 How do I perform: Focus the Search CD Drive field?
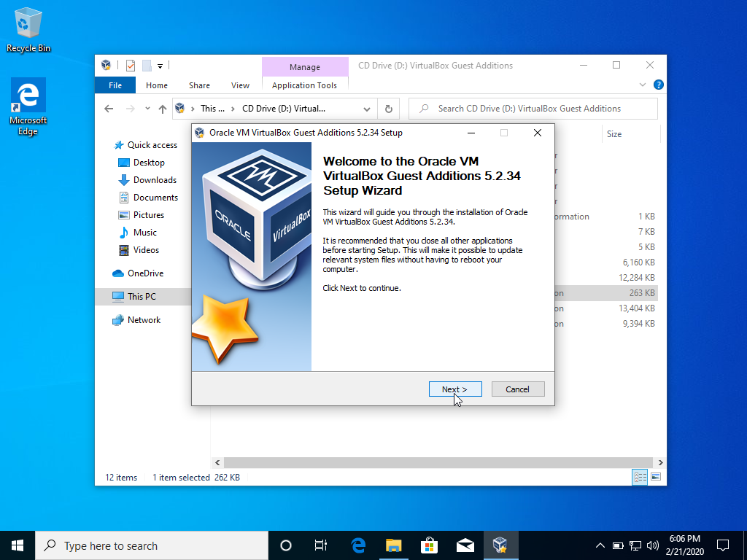point(533,109)
